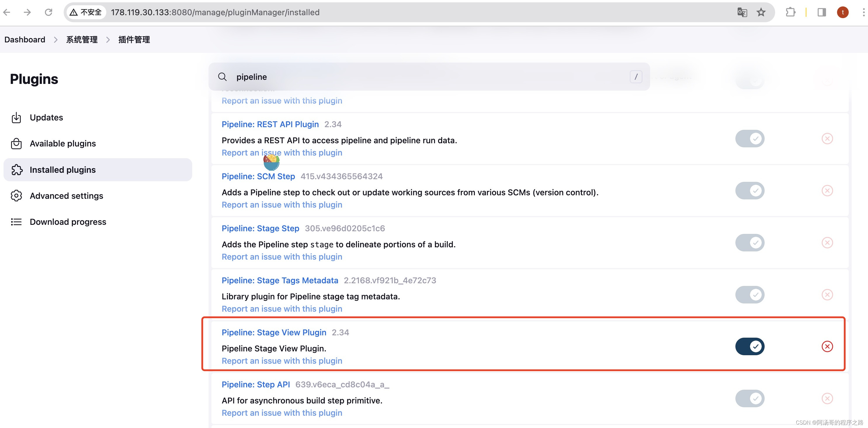868x428 pixels.
Task: Click version text 415.v434365564324
Action: [x=341, y=176]
